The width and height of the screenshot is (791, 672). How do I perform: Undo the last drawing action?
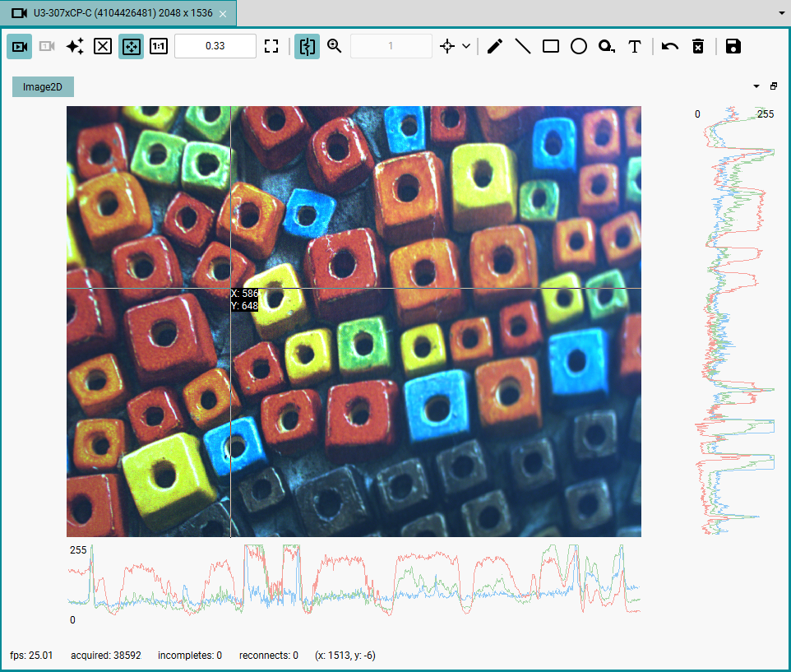tap(670, 46)
